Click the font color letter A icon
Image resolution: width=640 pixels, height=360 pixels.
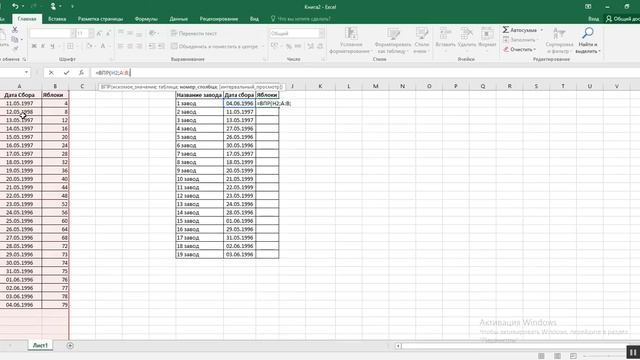[x=103, y=47]
